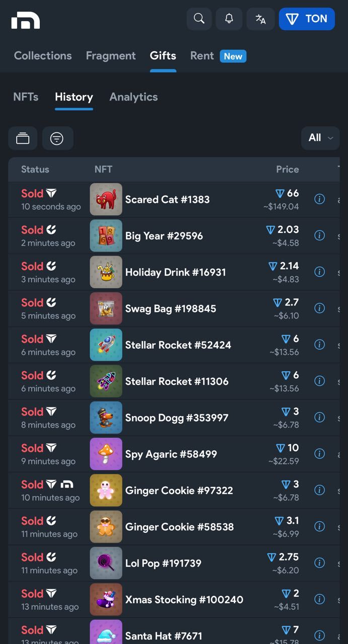Switch to the Collections tab
Screen dimensions: 348x644
(43, 55)
